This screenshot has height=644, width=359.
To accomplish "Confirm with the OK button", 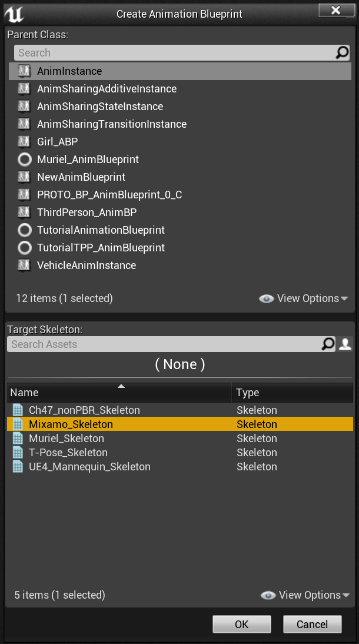I will click(241, 625).
